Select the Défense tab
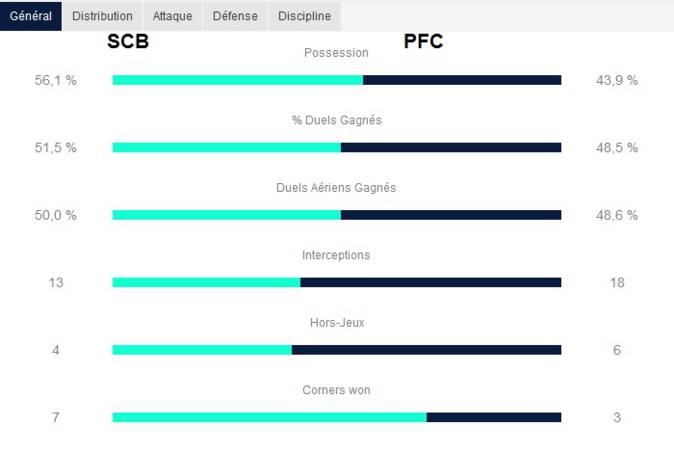The width and height of the screenshot is (674, 453). (x=235, y=16)
